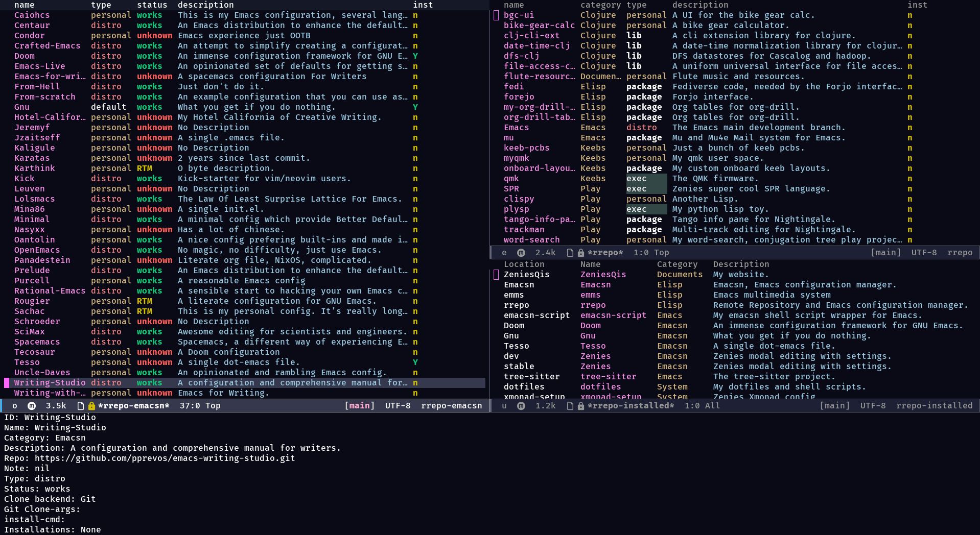Click the file icon in rrepo-emacsn modeline
This screenshot has height=535, width=980.
pyautogui.click(x=80, y=406)
